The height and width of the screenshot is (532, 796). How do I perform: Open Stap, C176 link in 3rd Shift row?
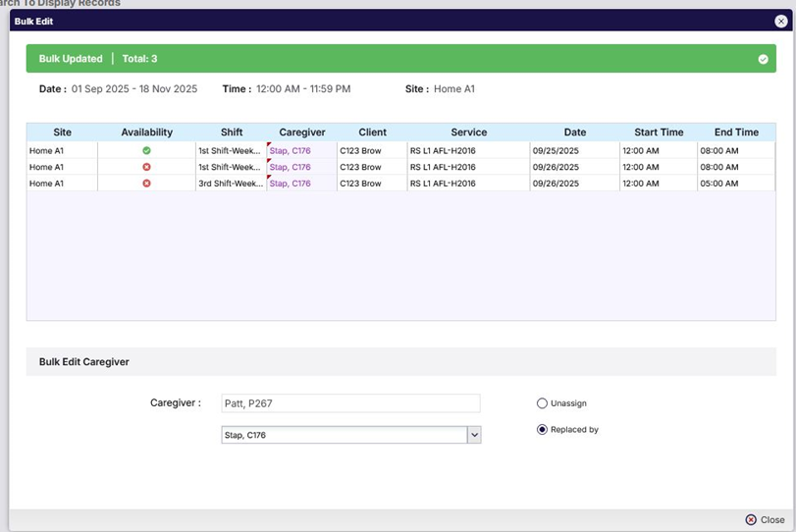(x=291, y=184)
